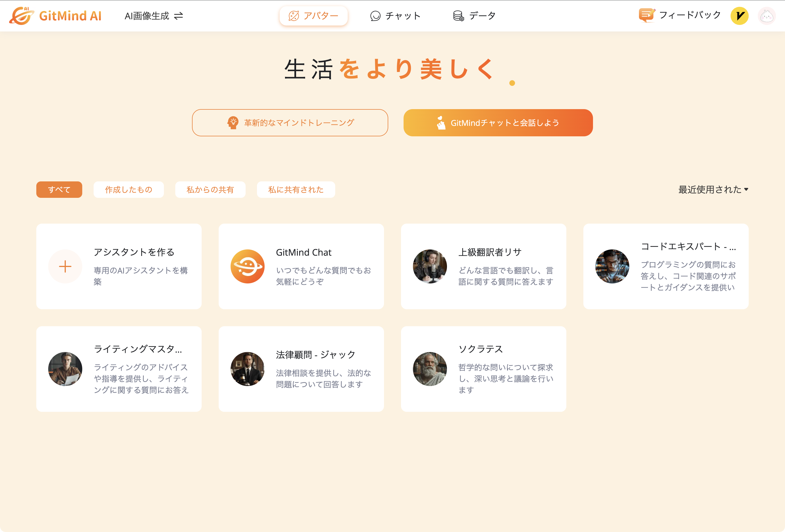The width and height of the screenshot is (785, 532).
Task: Click the 法律顧問 ジャック portrait avatar
Action: [248, 369]
